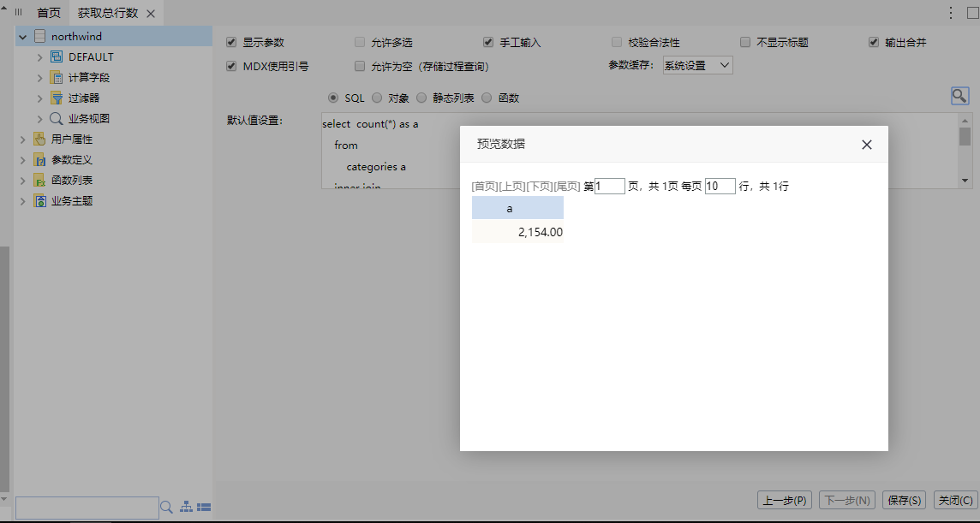Screen dimensions: 980x523
Task: Click the left panel vertical scrollbar
Action: click(5, 369)
